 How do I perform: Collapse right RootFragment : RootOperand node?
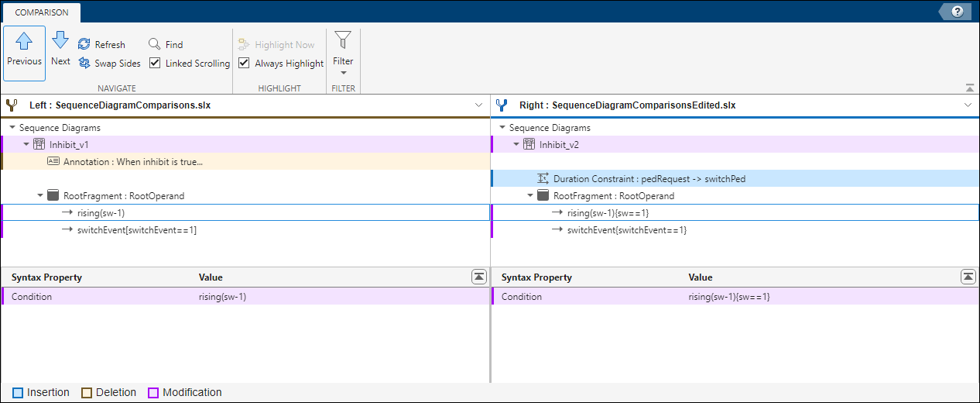coord(530,196)
